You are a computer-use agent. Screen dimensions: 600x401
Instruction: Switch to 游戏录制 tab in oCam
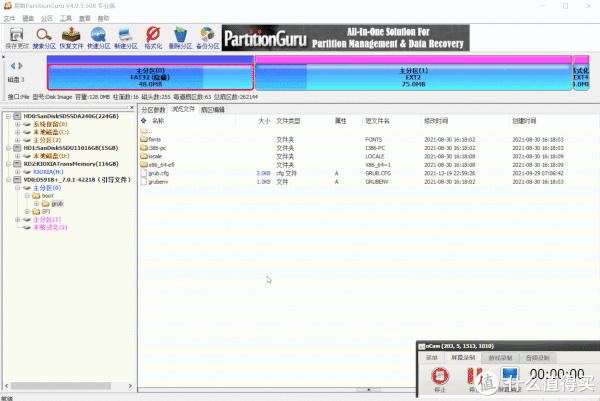500,358
